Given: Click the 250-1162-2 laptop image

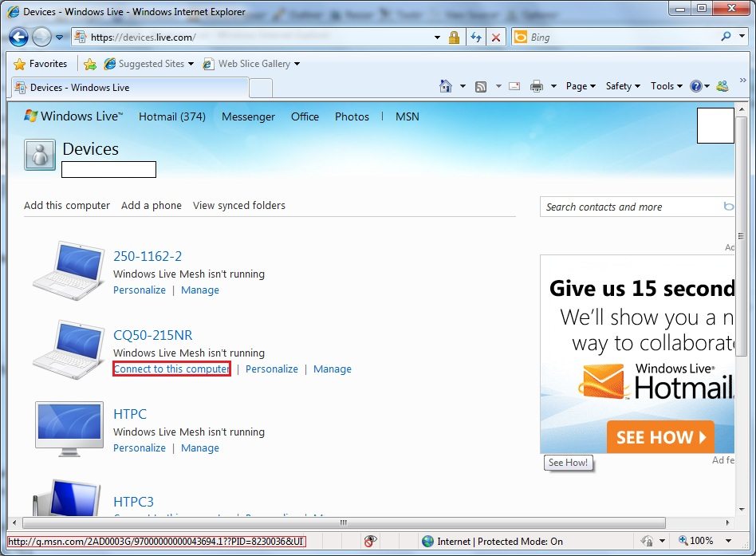Looking at the screenshot, I should click(x=69, y=271).
